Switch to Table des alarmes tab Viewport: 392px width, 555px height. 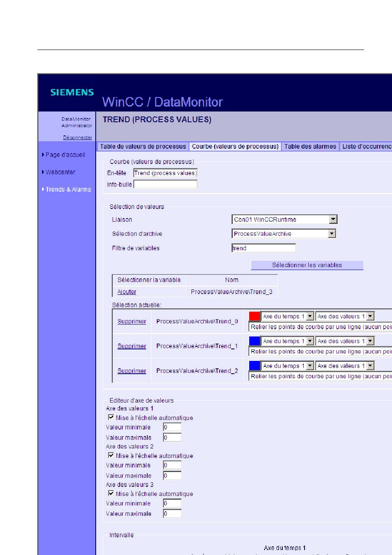310,147
